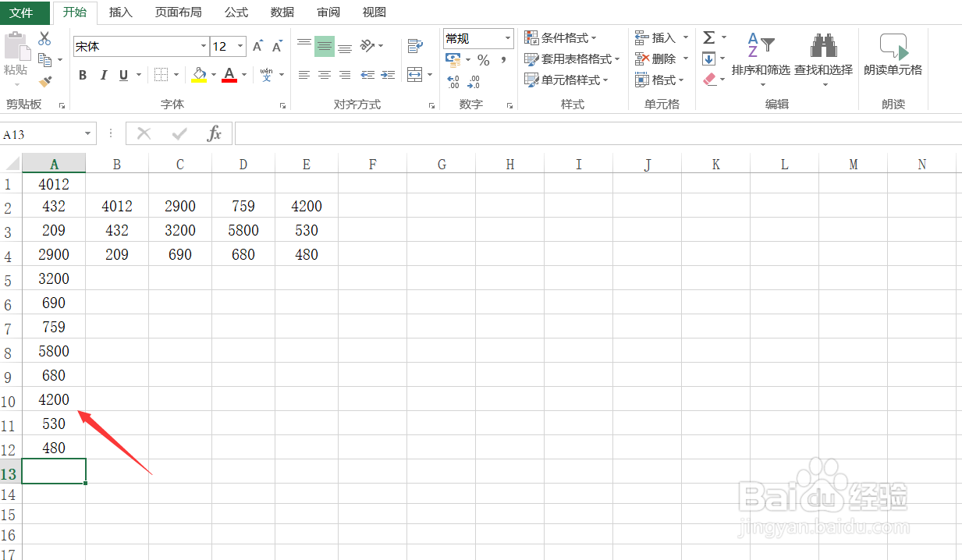Click the increase indent icon
962x560 pixels.
click(x=386, y=75)
